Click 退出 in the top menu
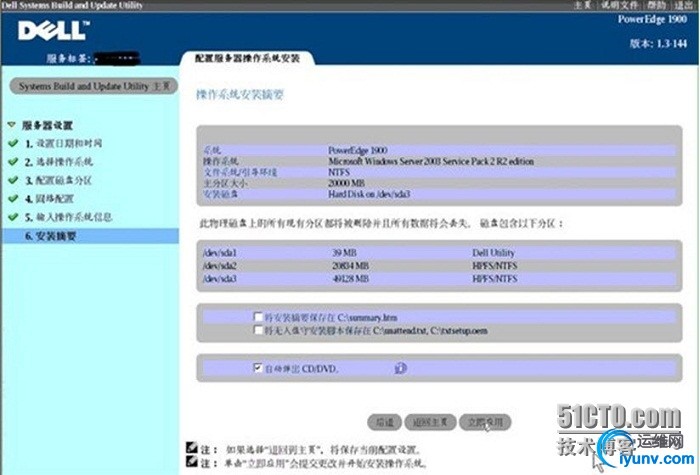Viewport: 700px width, 475px height. 683,5
